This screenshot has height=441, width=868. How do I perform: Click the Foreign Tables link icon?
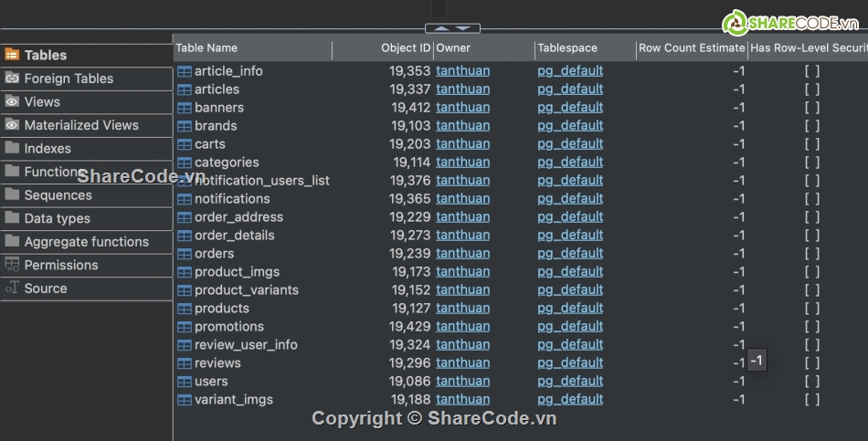pyautogui.click(x=12, y=78)
